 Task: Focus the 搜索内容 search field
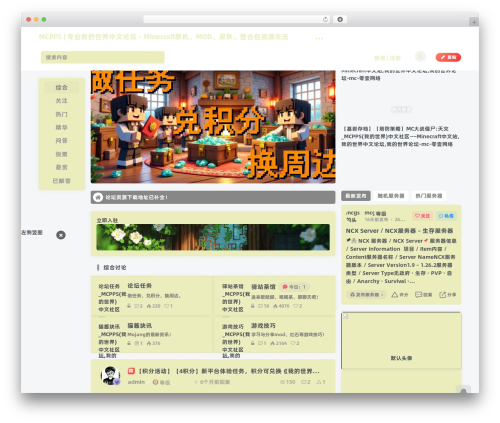pos(103,57)
